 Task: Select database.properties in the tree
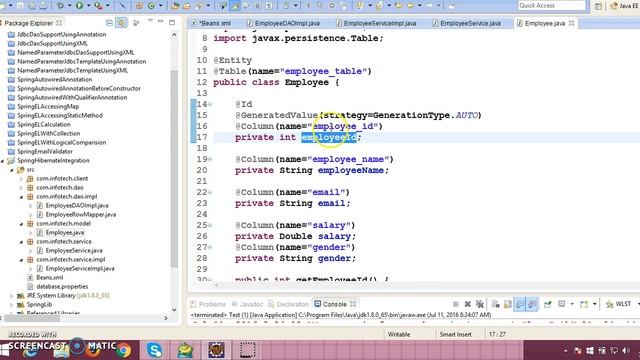pyautogui.click(x=62, y=287)
